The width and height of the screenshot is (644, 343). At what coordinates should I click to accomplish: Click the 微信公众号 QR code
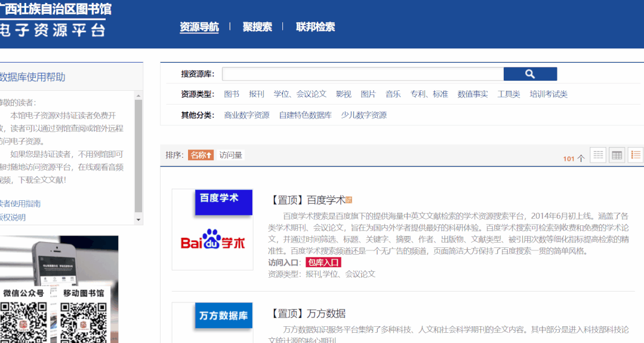click(23, 323)
